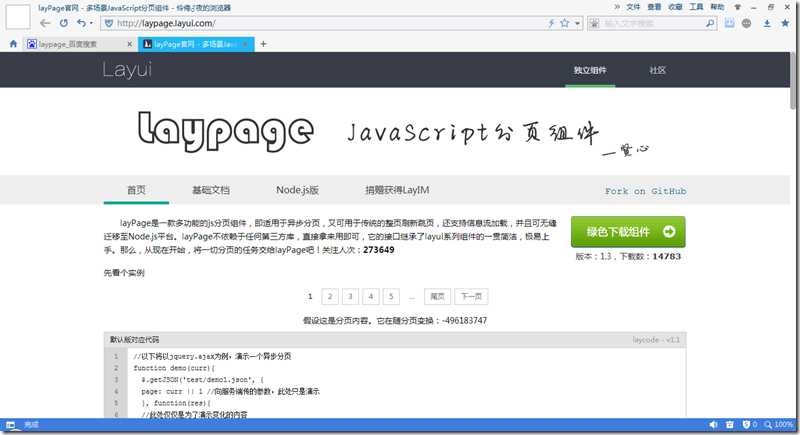This screenshot has width=800, height=435.
Task: Open favorites with the solid star icon
Action: [785, 23]
